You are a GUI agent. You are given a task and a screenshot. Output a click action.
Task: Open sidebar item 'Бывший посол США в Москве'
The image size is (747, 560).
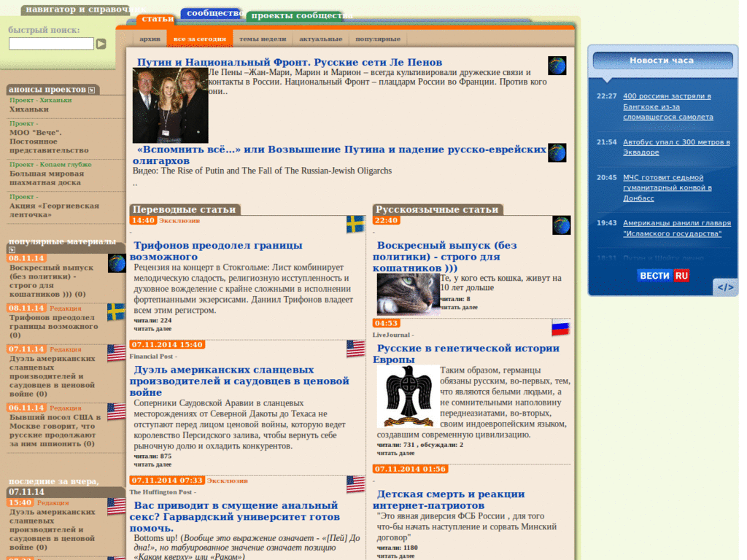55,430
